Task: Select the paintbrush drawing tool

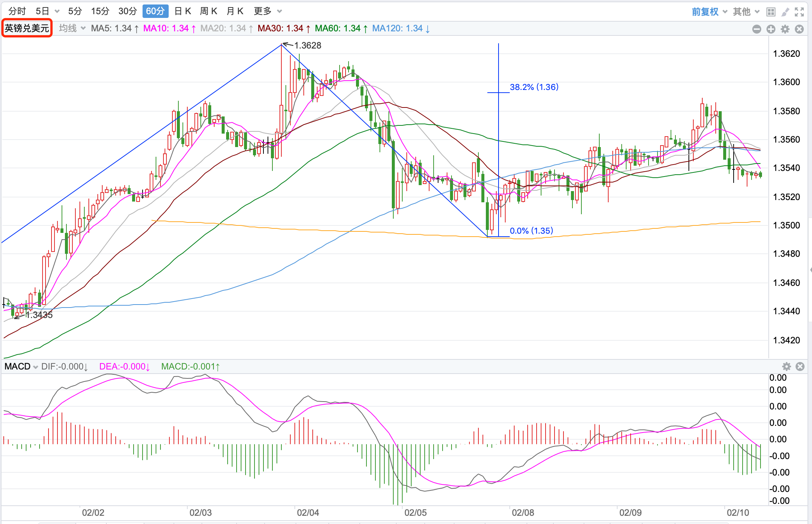Action: [785, 12]
